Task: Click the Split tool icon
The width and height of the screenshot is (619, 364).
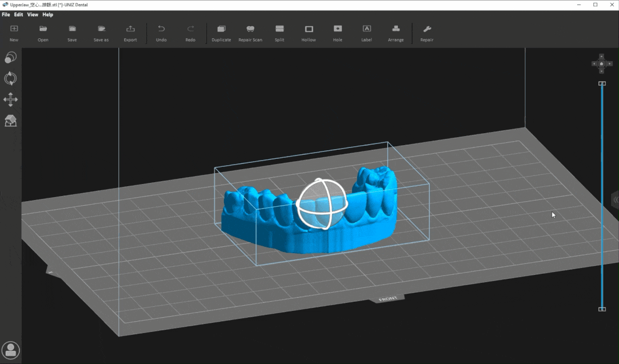Action: click(x=279, y=33)
